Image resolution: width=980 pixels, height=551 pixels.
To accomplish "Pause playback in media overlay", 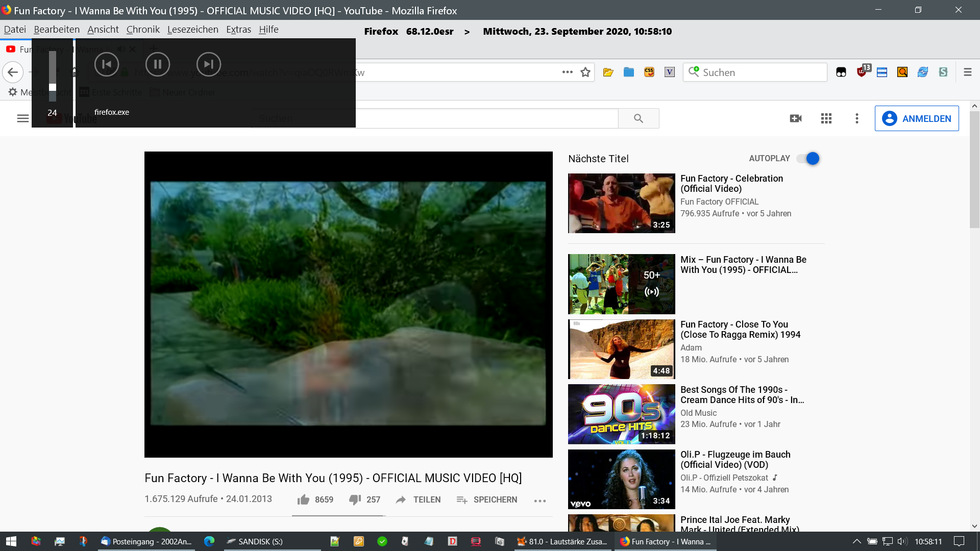I will coord(157,64).
